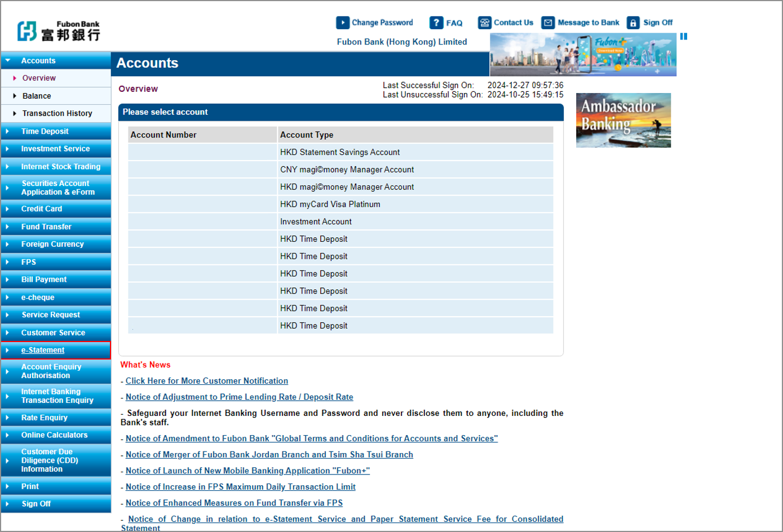
Task: Click the top Sign Off link
Action: coord(658,23)
